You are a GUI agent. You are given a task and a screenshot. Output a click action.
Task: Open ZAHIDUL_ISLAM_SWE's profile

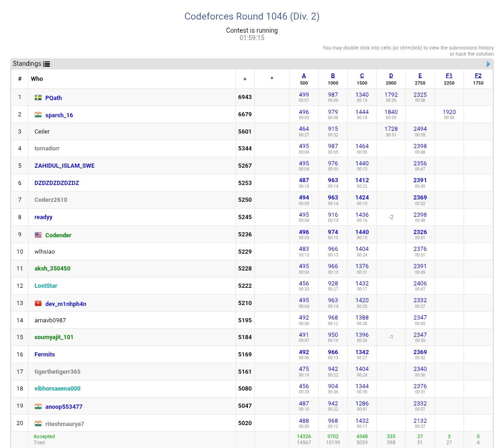[x=64, y=166]
